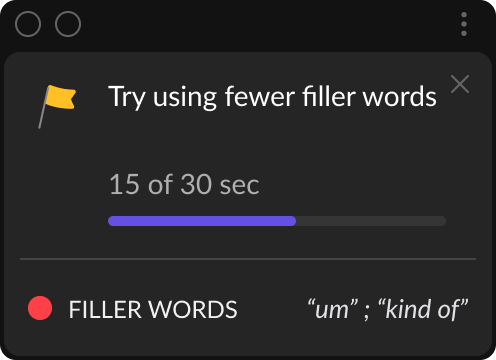The height and width of the screenshot is (360, 496).
Task: Click the gray unfilled portion of progress bar
Action: pyautogui.click(x=371, y=221)
